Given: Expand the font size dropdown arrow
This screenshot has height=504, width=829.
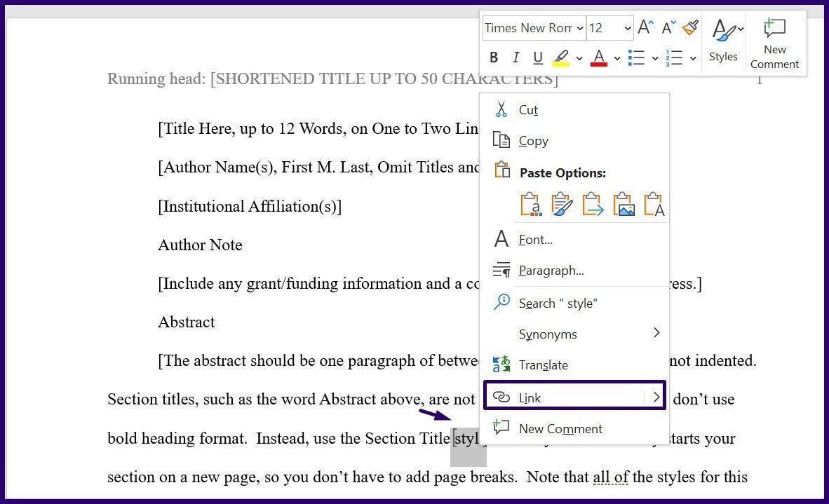Looking at the screenshot, I should pos(628,28).
